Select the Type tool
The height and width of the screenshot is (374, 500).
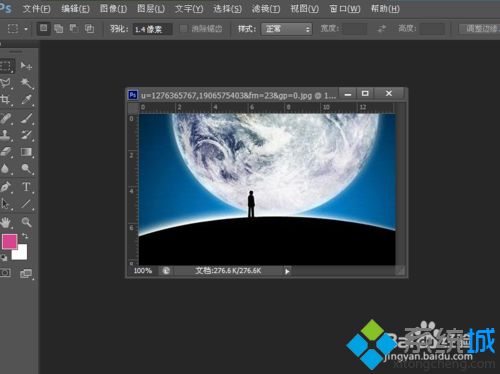(26, 187)
